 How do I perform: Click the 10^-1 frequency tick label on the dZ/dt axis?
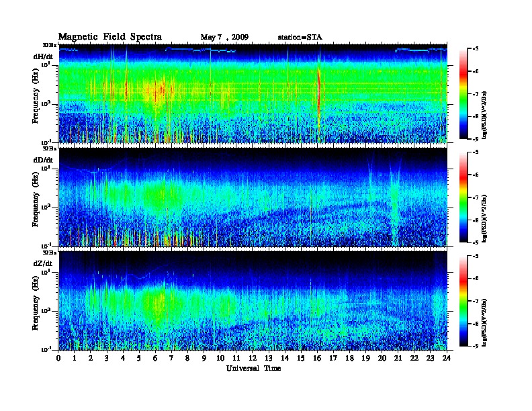pos(46,349)
